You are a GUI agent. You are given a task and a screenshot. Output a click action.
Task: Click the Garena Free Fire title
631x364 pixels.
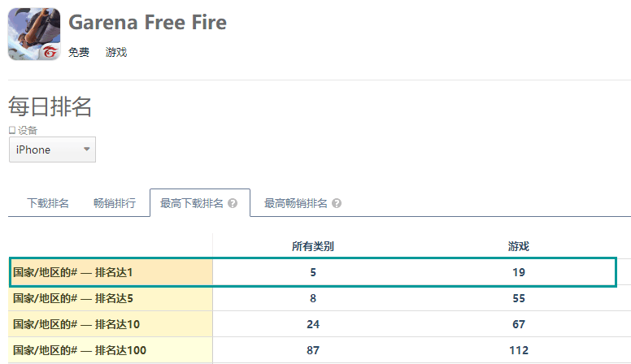point(147,22)
